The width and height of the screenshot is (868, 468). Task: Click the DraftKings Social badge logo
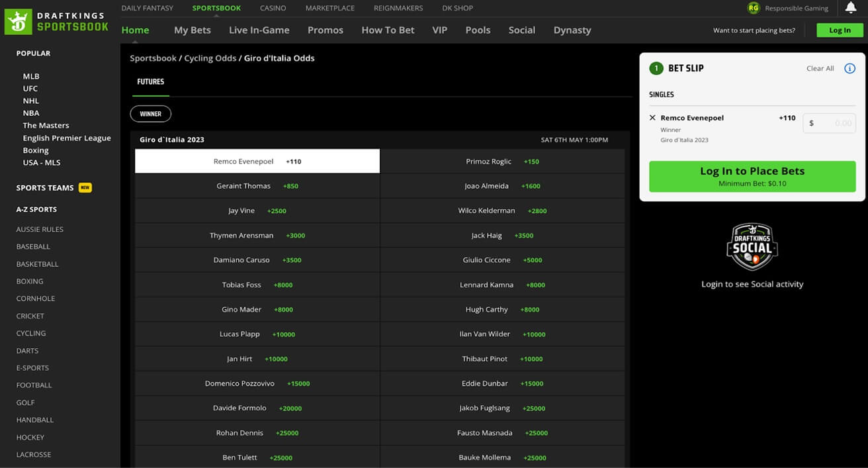coord(752,246)
